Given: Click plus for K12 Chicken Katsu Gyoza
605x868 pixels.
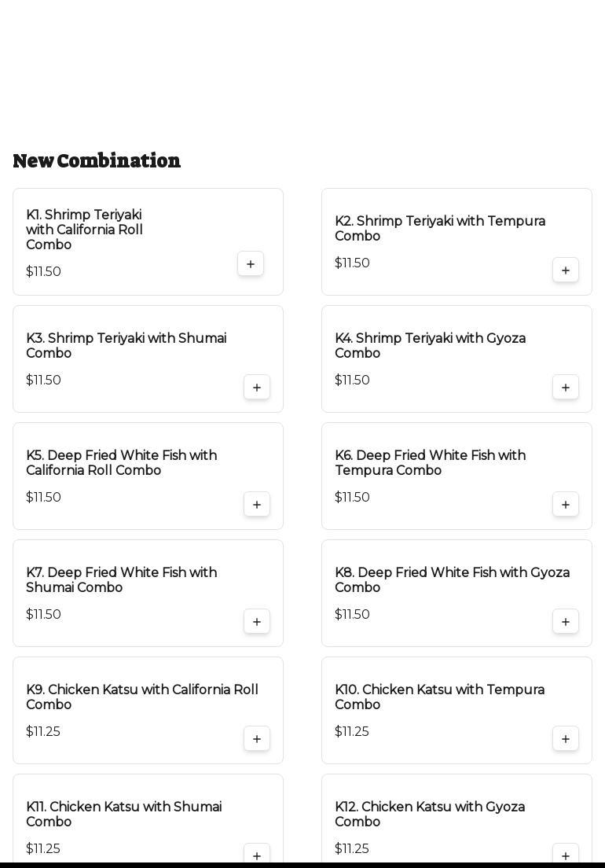Looking at the screenshot, I should pyautogui.click(x=566, y=855).
